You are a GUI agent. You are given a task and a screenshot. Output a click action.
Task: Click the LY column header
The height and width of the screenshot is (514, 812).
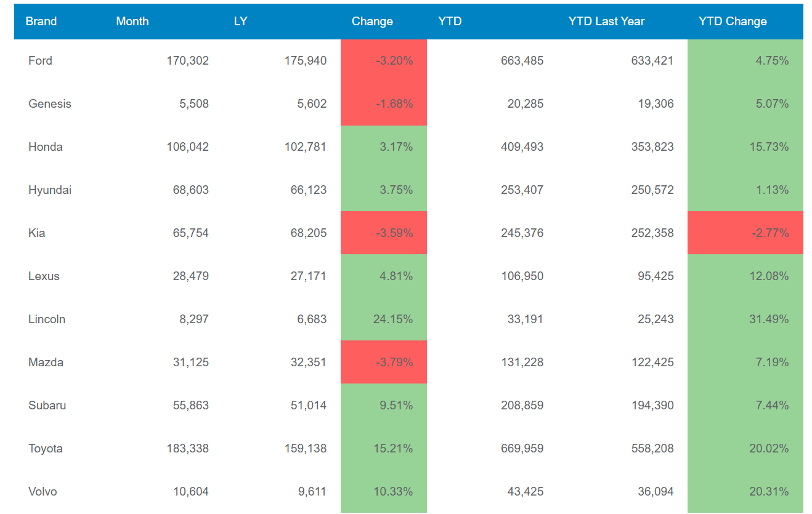coord(240,22)
